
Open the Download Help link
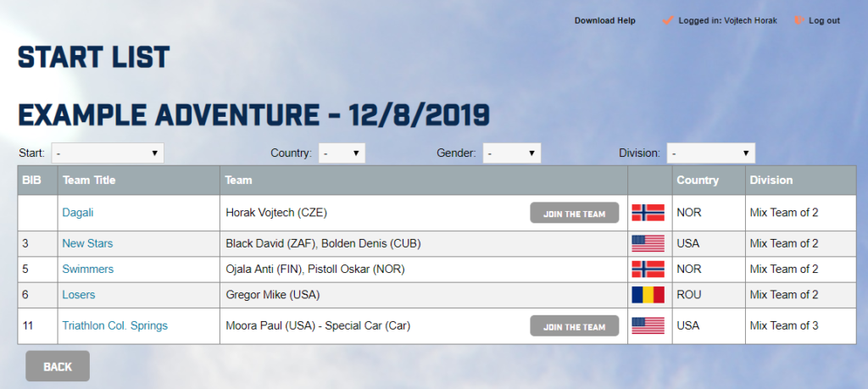604,20
